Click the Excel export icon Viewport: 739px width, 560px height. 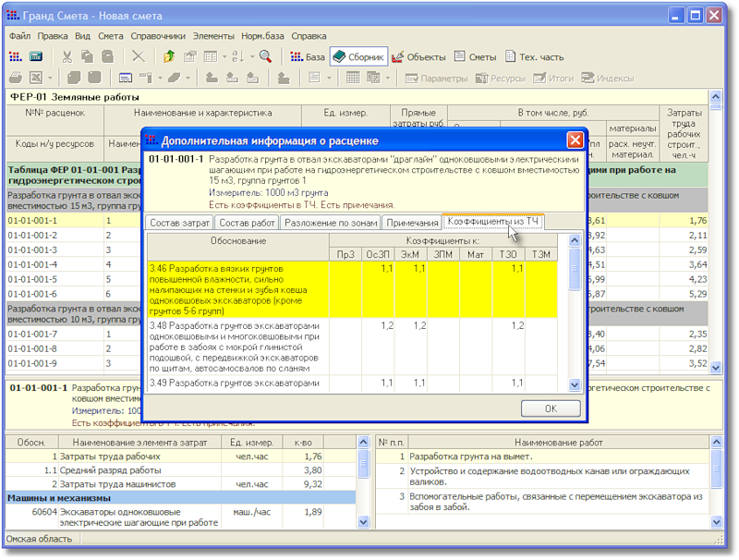36,78
